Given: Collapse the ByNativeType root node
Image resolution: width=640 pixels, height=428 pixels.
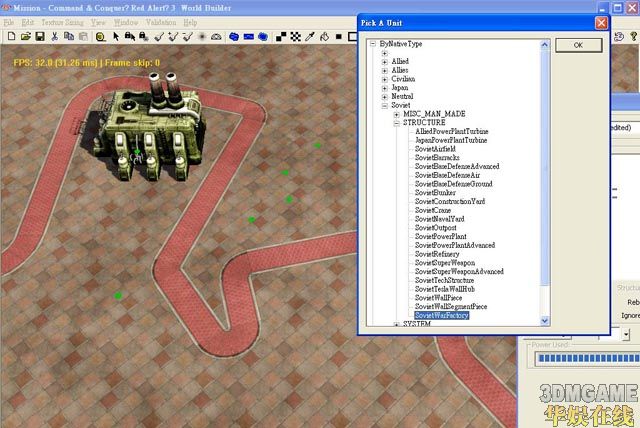Looking at the screenshot, I should point(373,43).
